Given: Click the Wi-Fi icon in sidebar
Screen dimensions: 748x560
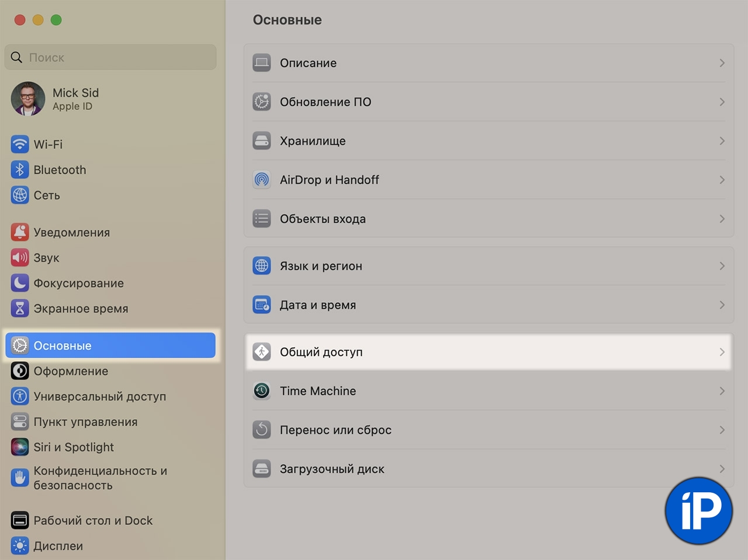Looking at the screenshot, I should (x=20, y=144).
